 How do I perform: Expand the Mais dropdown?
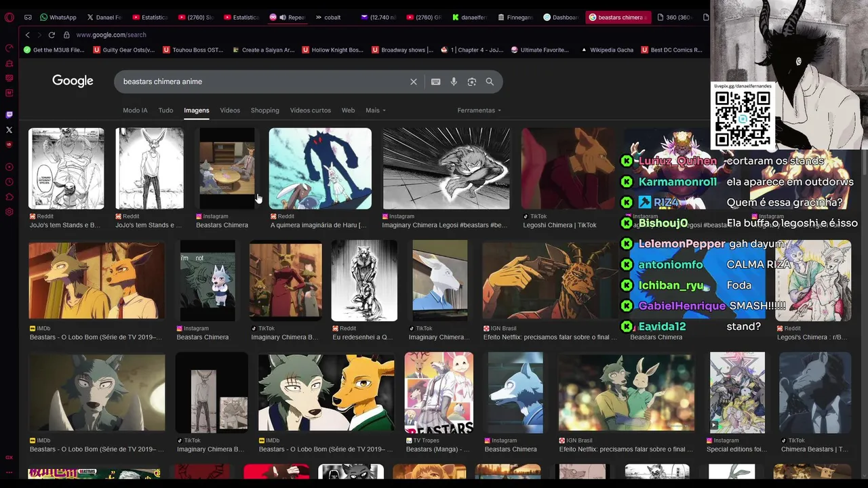[x=375, y=110]
